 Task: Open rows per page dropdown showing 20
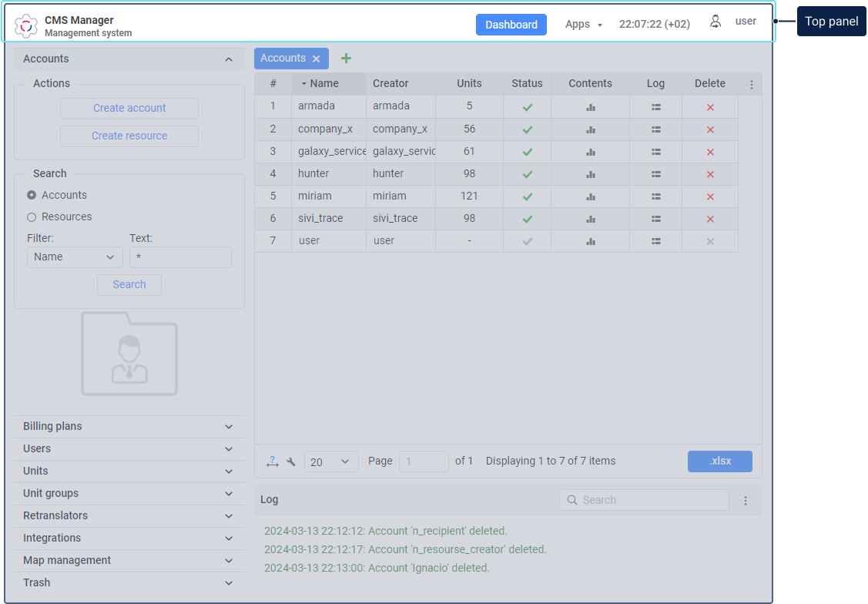point(331,461)
